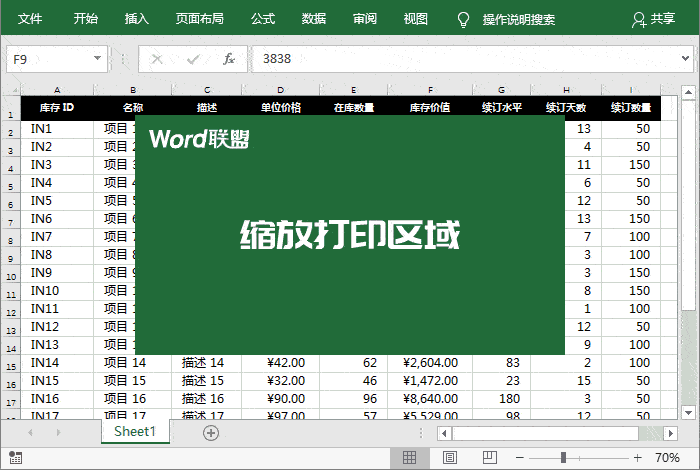Select cell ¥42.00
700x470 pixels.
pos(280,362)
